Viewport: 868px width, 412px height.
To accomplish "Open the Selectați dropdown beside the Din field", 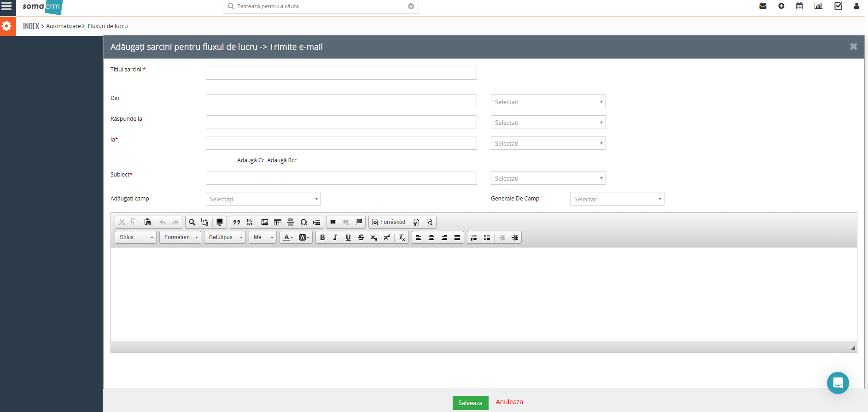I will [548, 102].
